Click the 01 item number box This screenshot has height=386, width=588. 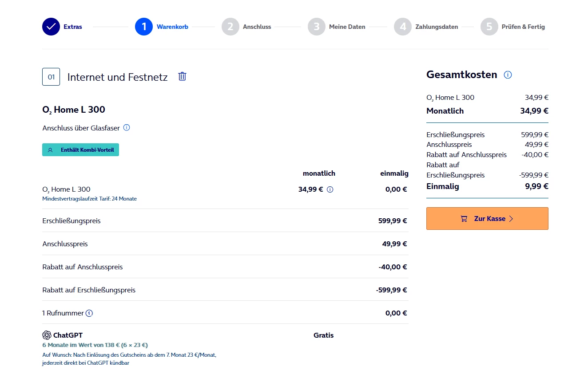point(51,77)
